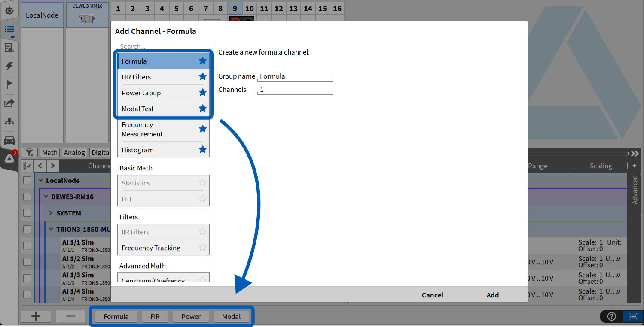Click the double arrow expand icon
Image resolution: width=644 pixels, height=327 pixels.
pos(635,154)
